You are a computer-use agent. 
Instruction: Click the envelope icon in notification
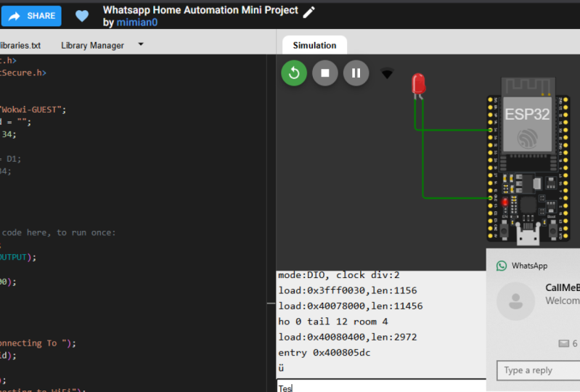click(564, 343)
